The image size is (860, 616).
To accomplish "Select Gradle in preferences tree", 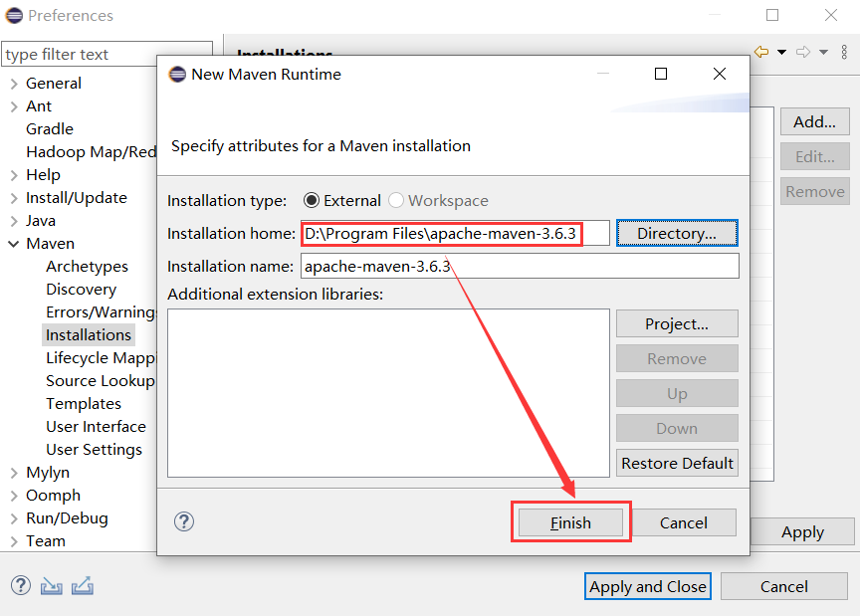I will coord(50,129).
